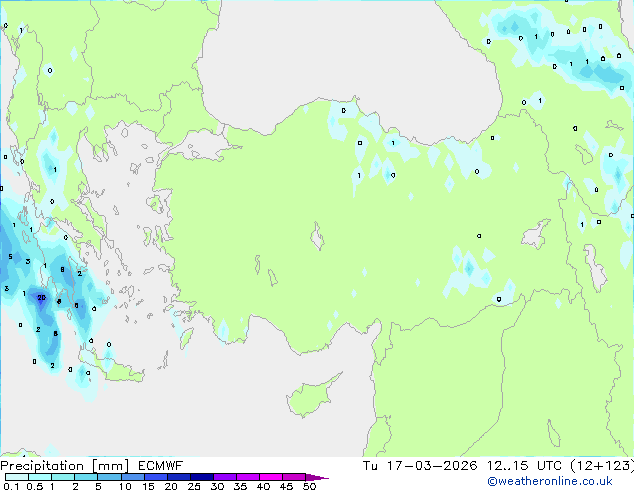The image size is (634, 490).
Task: Click the '40' legend scale value
Action: 263,486
